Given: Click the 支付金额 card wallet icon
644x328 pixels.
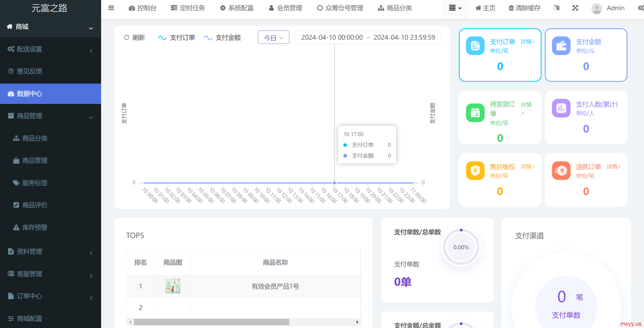Looking at the screenshot, I should point(561,46).
